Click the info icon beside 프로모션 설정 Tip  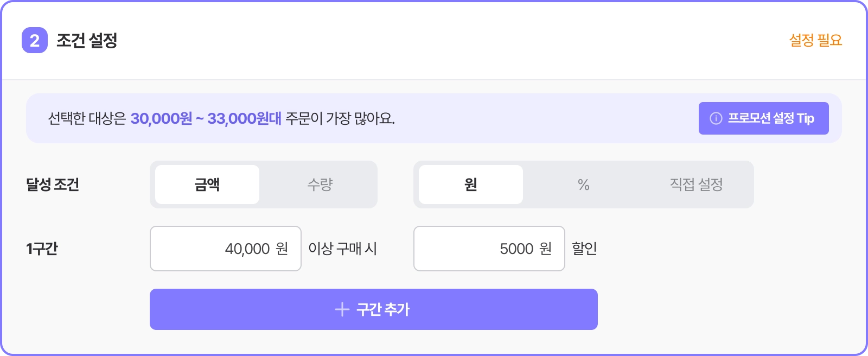pos(716,118)
